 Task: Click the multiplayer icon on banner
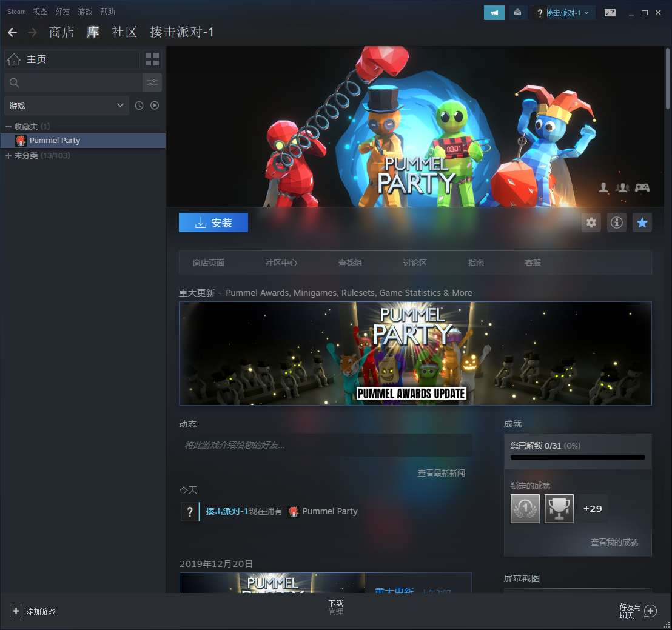[x=622, y=187]
